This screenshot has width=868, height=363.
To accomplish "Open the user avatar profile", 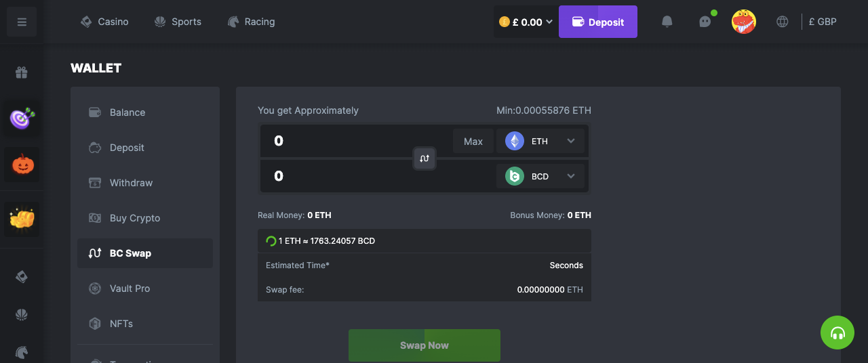I will pyautogui.click(x=744, y=22).
